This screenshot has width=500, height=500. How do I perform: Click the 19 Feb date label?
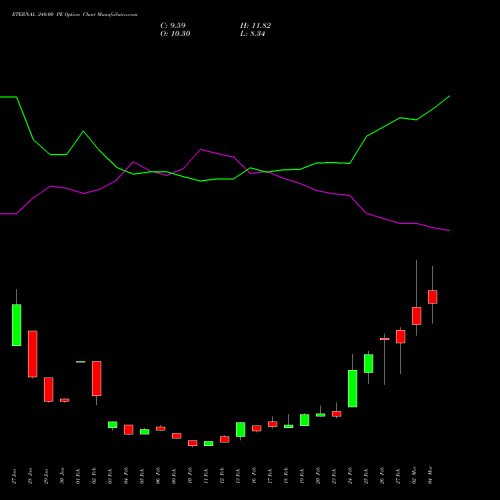coord(303,476)
